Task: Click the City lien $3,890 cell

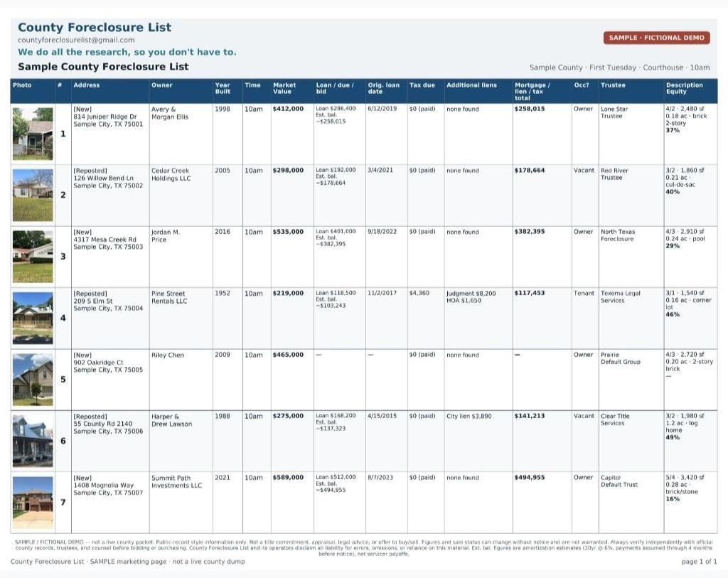Action: point(469,416)
